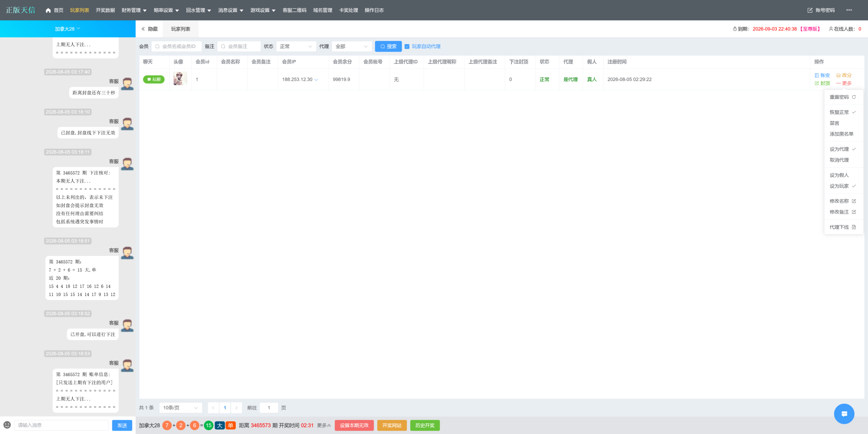Focus the 前往 page number field
This screenshot has height=434, width=868.
pos(269,408)
